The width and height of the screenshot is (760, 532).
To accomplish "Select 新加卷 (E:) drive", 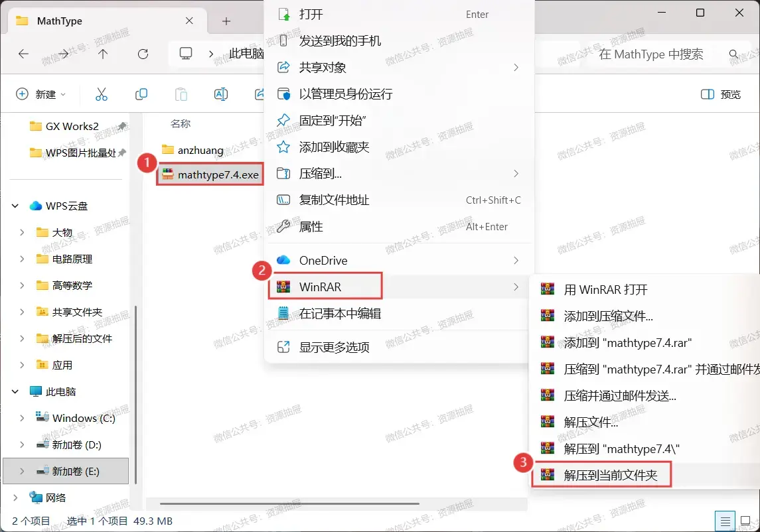I will [x=66, y=471].
